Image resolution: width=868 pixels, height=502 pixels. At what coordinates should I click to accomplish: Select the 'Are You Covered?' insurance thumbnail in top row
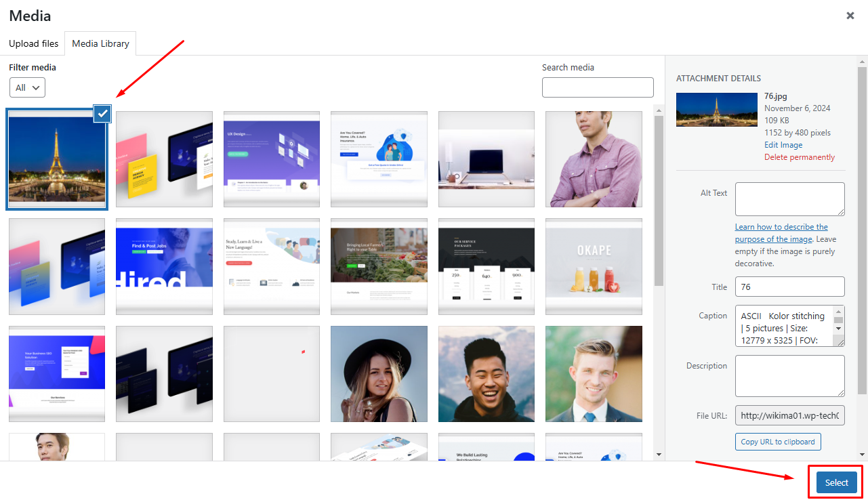379,159
